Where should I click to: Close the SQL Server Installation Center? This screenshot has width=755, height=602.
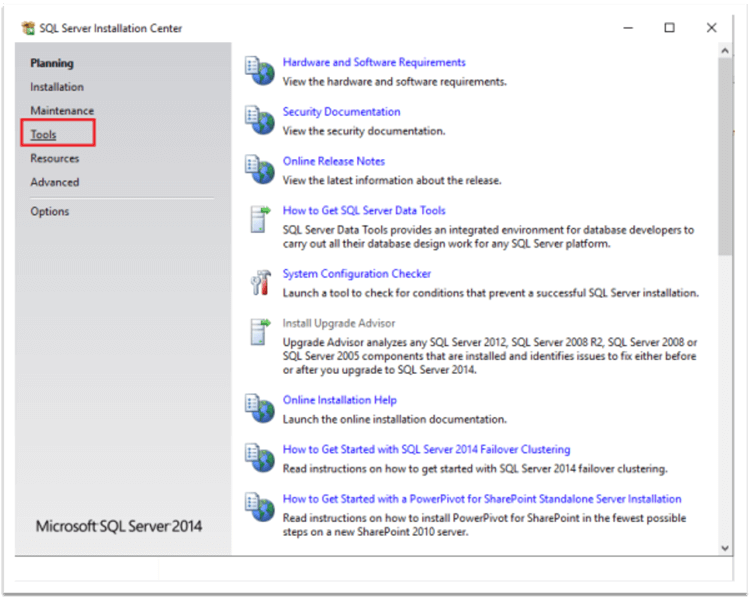click(712, 28)
